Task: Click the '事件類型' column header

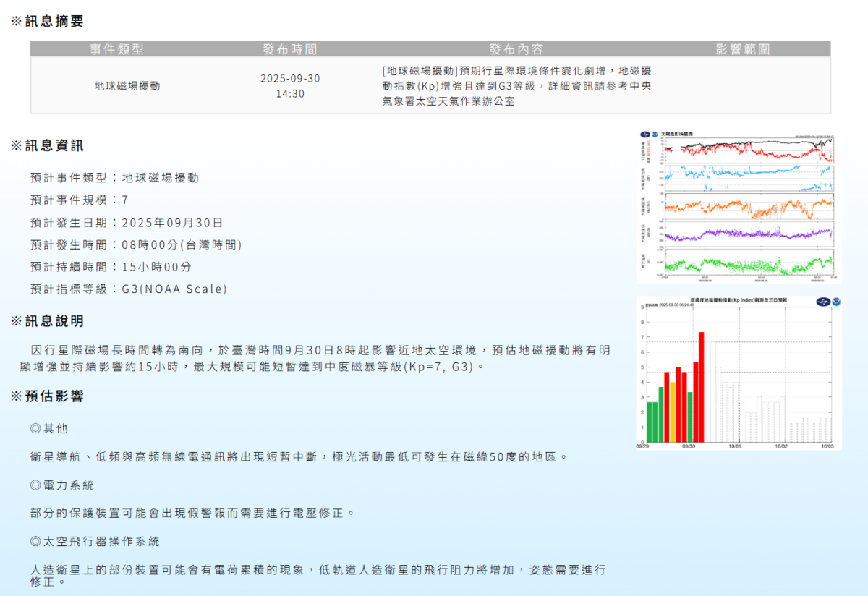Action: [117, 49]
